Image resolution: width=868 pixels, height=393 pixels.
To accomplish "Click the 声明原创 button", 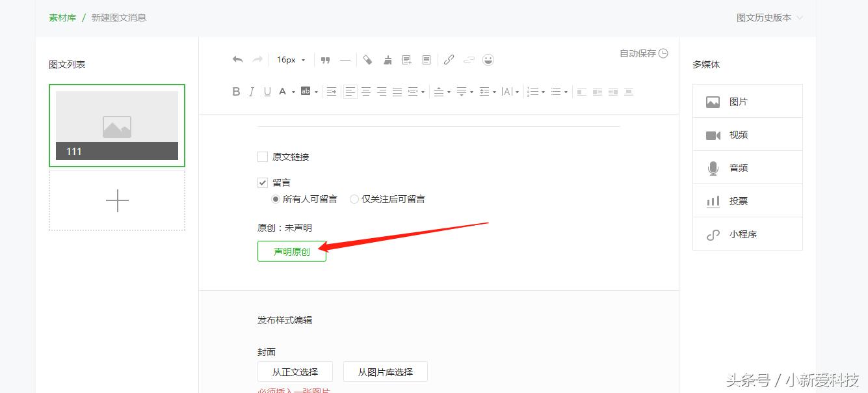I will (x=291, y=251).
